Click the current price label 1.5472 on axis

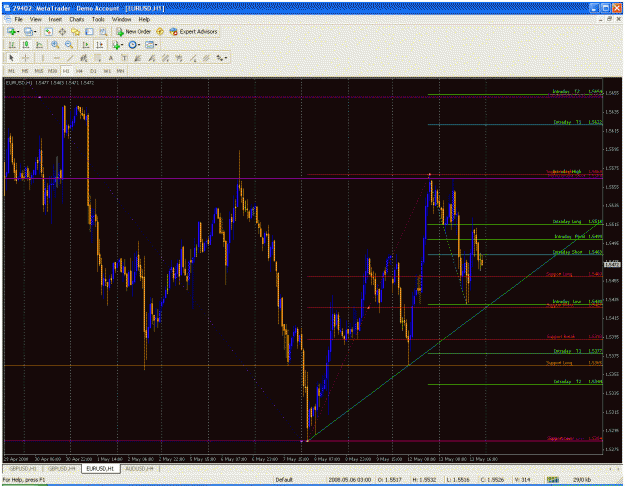click(x=612, y=264)
